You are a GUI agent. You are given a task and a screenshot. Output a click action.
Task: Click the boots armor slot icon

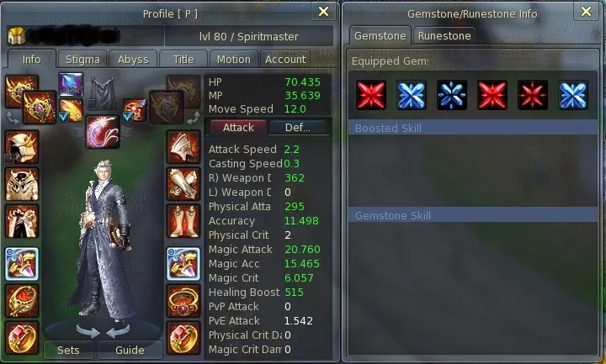tap(183, 221)
